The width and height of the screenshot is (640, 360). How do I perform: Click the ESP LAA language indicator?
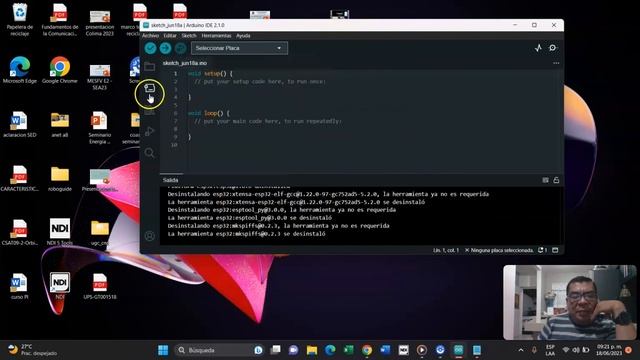[550, 350]
